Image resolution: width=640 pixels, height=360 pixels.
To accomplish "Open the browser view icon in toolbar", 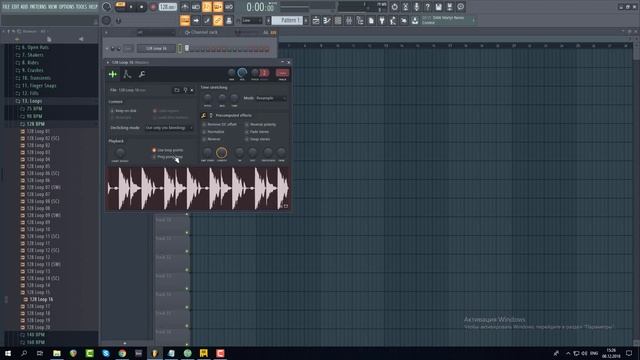I will coord(360,20).
